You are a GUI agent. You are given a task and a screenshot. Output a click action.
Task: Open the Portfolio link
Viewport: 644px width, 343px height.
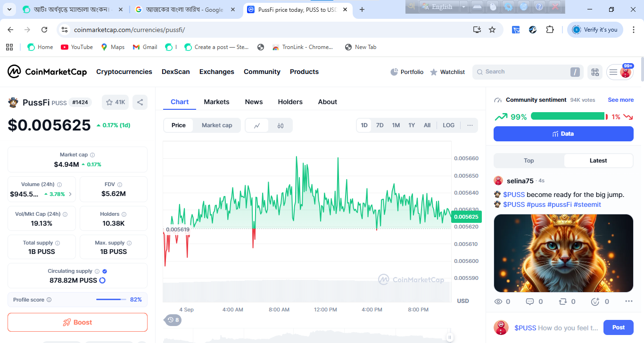click(407, 72)
